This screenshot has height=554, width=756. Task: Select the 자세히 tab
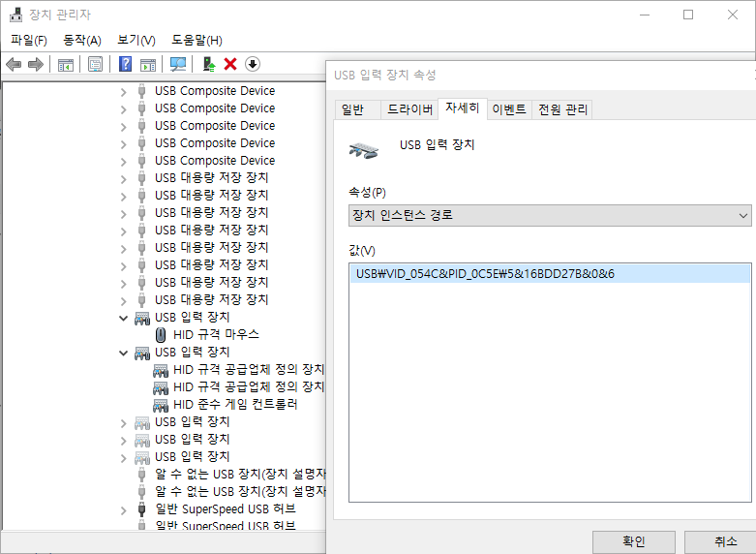click(463, 108)
